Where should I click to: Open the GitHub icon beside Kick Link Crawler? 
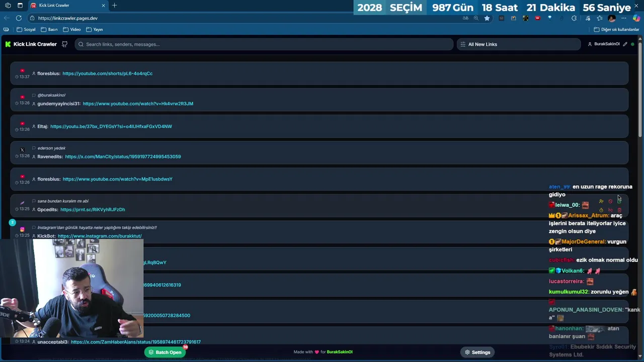(64, 44)
